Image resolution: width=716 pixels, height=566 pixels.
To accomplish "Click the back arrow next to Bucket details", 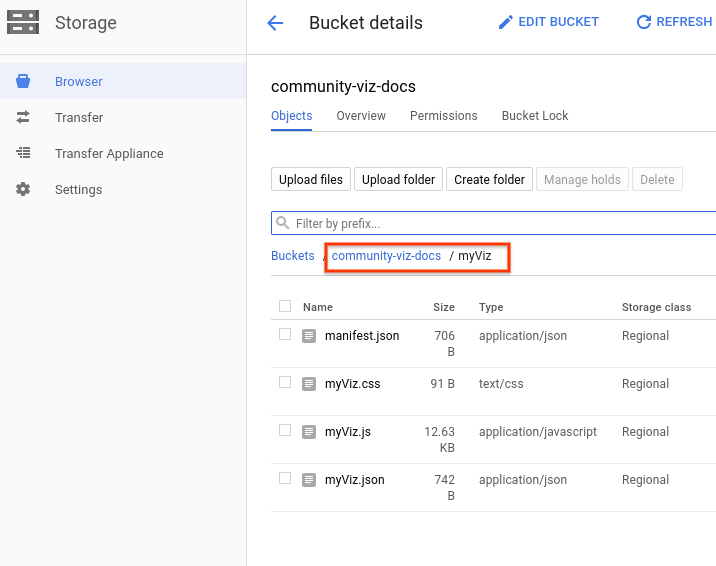I will point(275,23).
